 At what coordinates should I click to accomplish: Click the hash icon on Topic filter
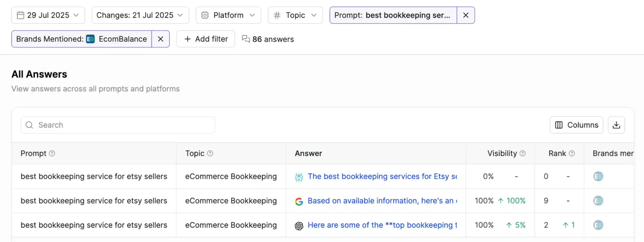277,15
